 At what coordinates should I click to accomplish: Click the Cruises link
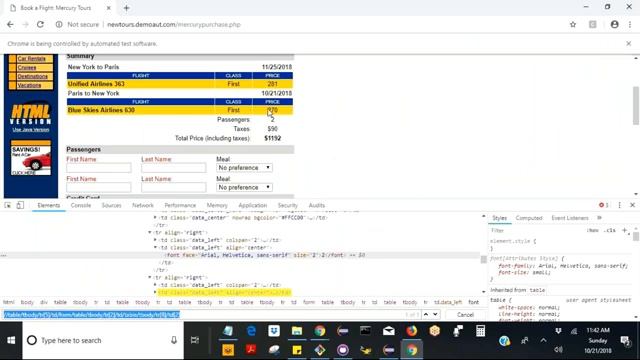(x=27, y=68)
